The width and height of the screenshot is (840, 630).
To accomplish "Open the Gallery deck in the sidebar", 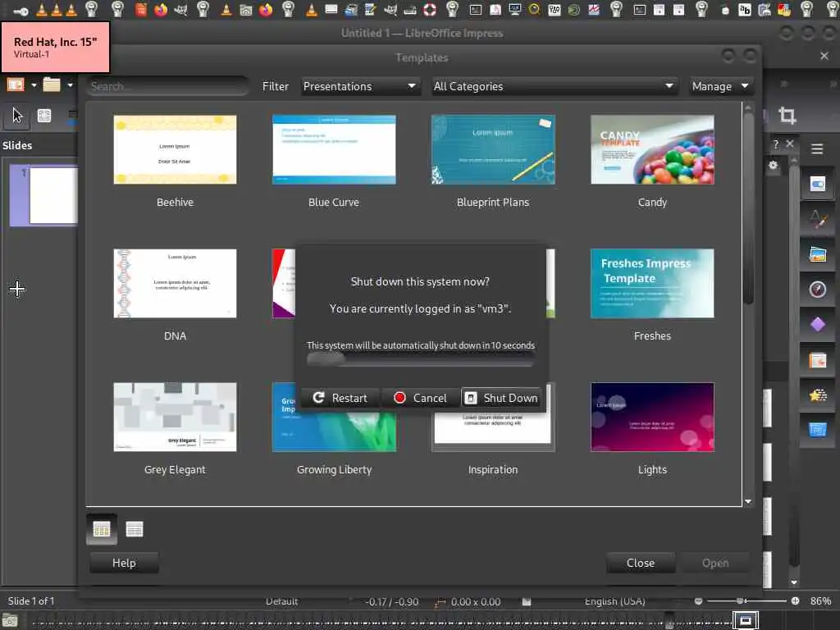I will 818,254.
